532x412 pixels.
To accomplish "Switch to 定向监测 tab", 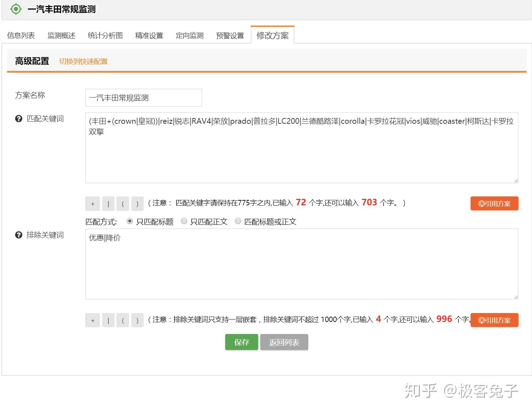I will click(189, 35).
